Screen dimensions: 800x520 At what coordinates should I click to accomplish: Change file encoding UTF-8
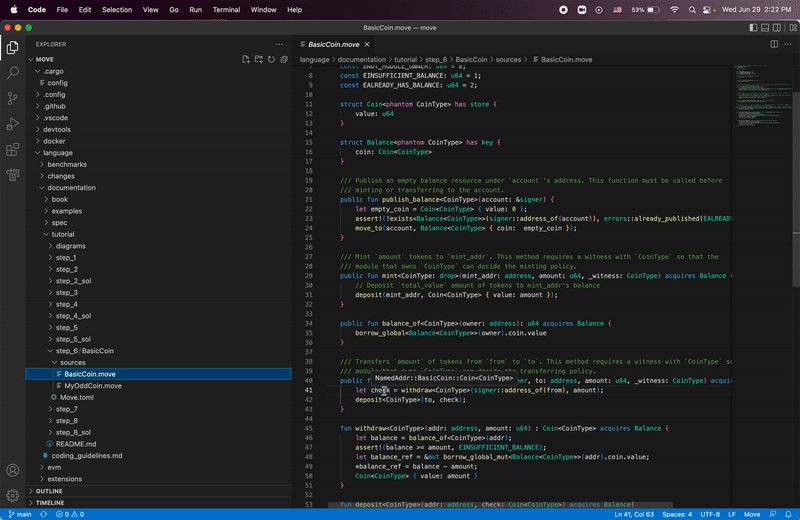710,514
